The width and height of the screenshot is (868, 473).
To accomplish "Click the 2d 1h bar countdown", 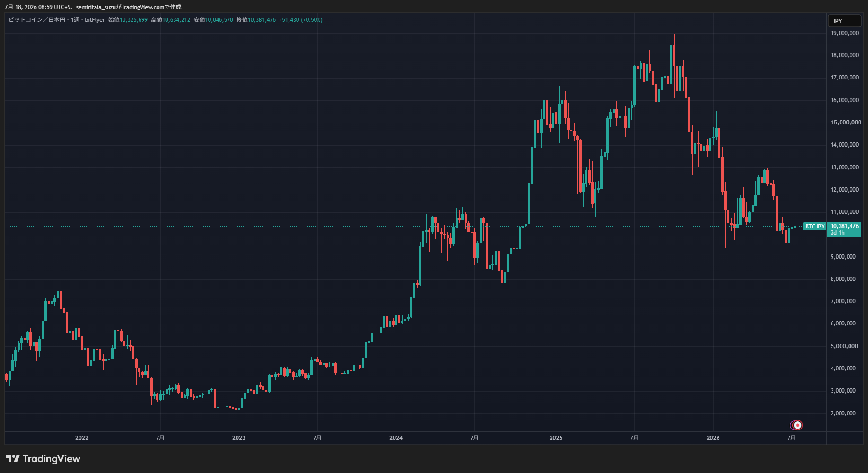I will (x=837, y=233).
